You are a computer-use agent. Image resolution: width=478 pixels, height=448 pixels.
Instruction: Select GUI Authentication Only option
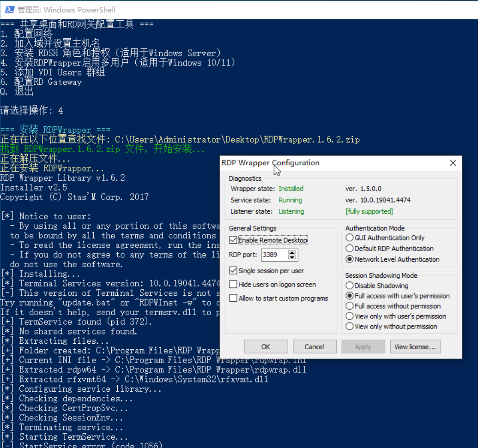pyautogui.click(x=350, y=238)
